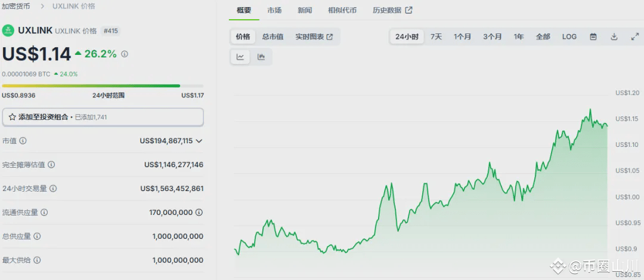The width and height of the screenshot is (644, 280).
Task: Click volume value US$1,563,452,861
Action: [172, 189]
